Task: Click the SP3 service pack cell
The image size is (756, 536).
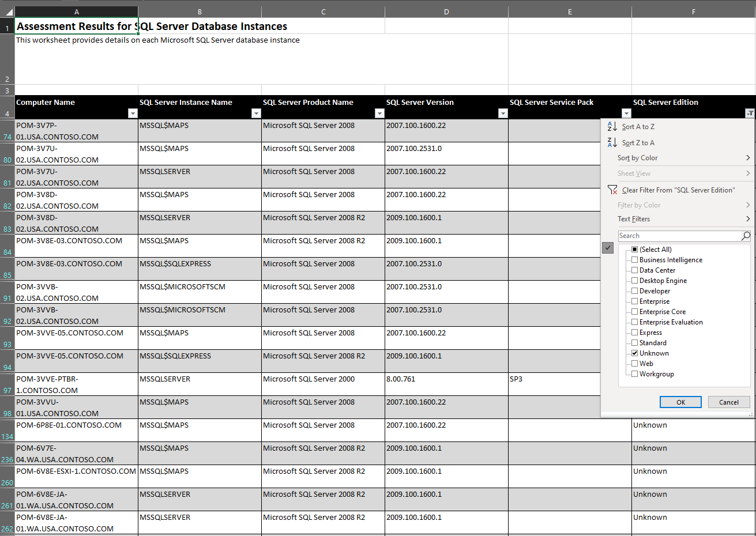Action: 554,384
